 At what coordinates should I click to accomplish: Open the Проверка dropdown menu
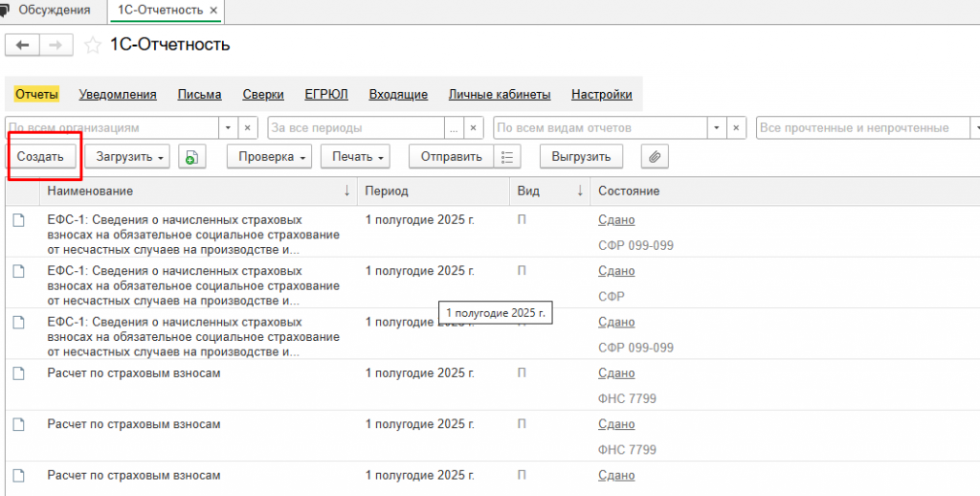pyautogui.click(x=269, y=156)
